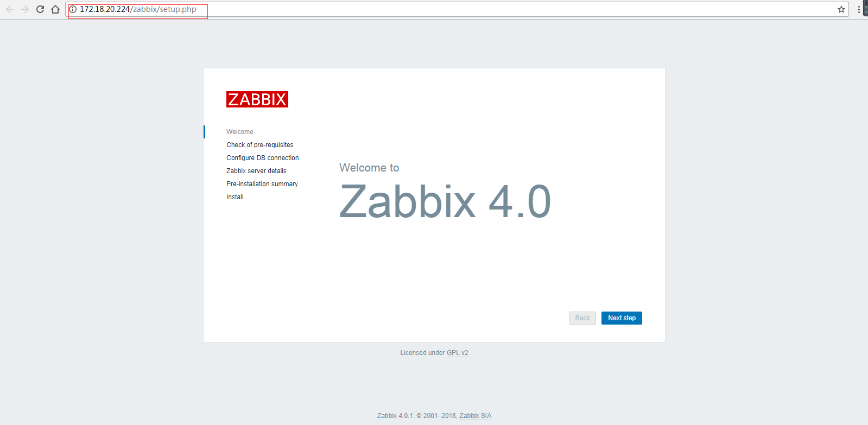
Task: Click the 'Welcome to' text
Action: (x=369, y=168)
